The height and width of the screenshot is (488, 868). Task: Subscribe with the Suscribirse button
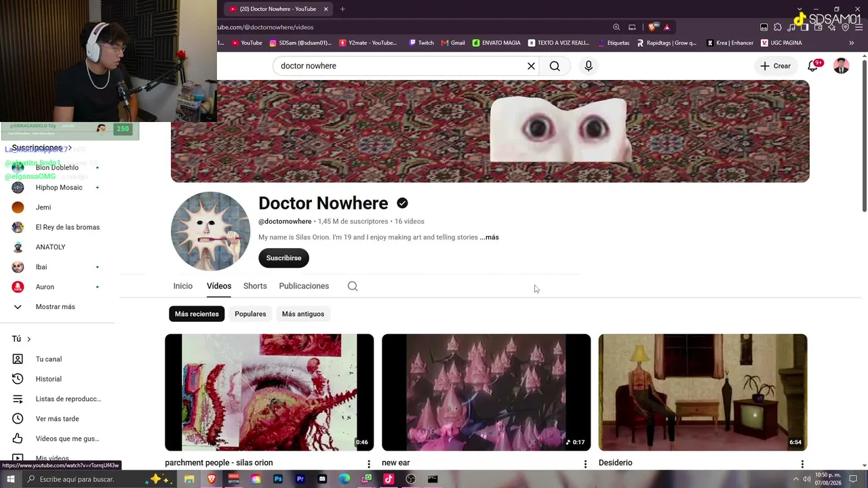coord(283,258)
